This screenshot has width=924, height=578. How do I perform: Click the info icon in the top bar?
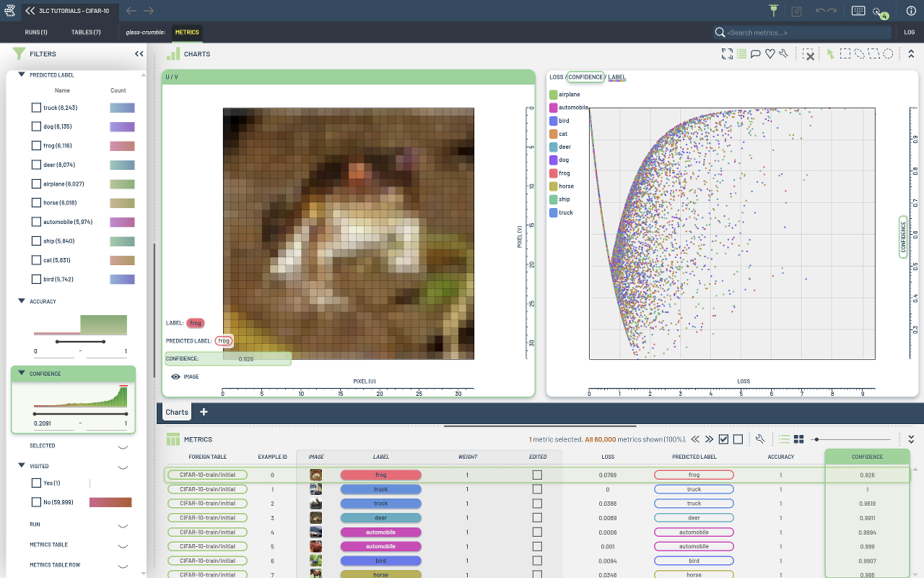911,11
